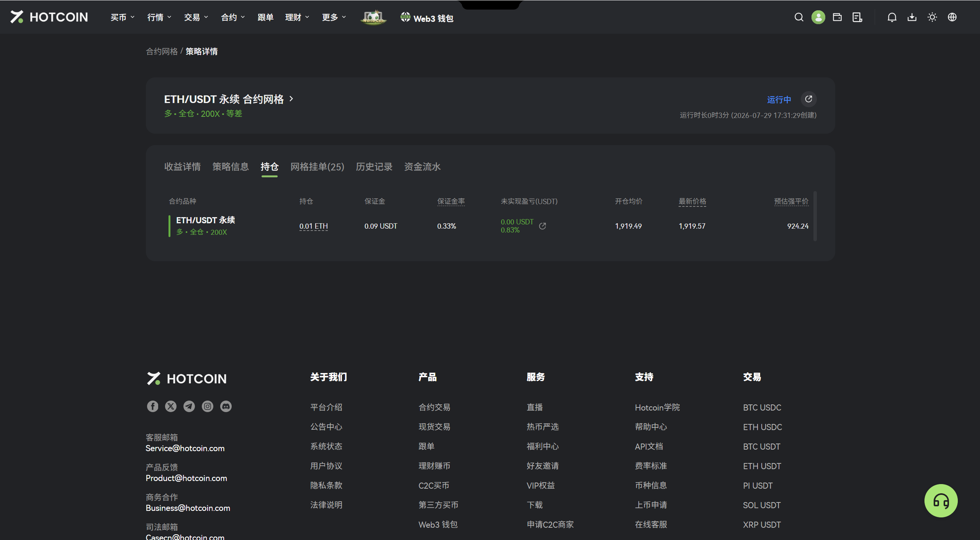
Task: Click the World Cup banner icon
Action: (373, 17)
